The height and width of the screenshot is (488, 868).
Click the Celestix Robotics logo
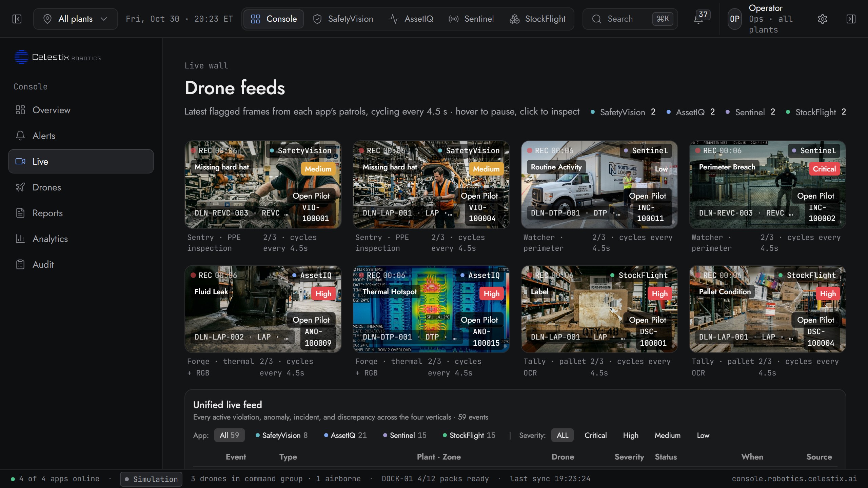tap(58, 57)
